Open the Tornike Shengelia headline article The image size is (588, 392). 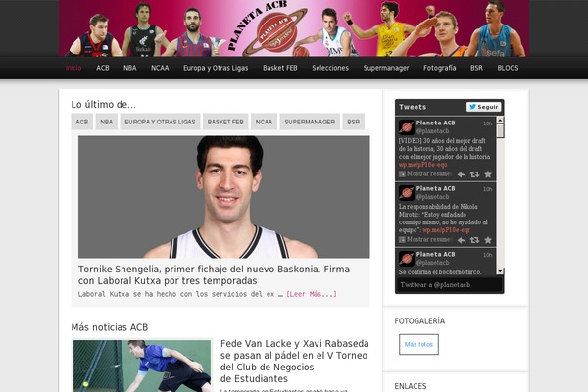click(214, 275)
